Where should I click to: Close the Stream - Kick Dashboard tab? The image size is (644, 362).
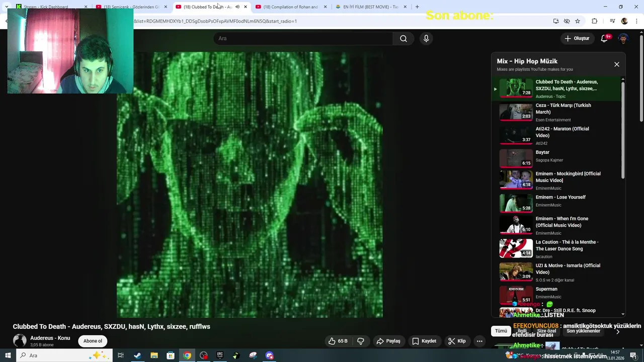coord(86,7)
